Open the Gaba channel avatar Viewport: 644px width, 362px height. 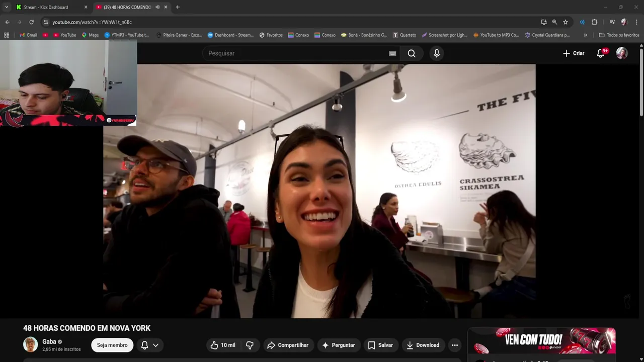pyautogui.click(x=31, y=344)
